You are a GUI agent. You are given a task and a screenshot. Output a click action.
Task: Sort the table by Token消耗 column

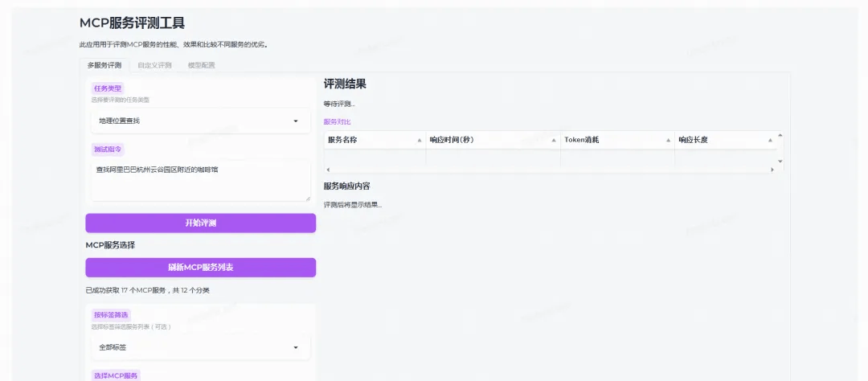click(x=668, y=141)
